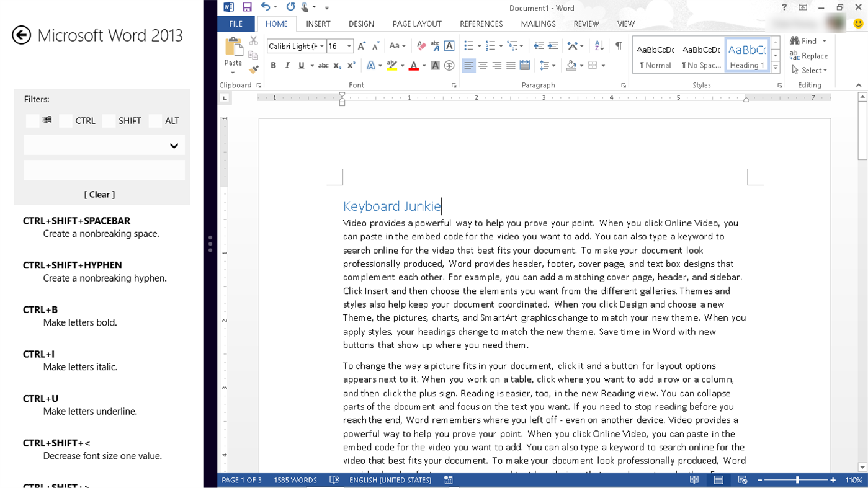Screen dimensions: 868x488
Task: Toggle bold formatting
Action: [273, 65]
